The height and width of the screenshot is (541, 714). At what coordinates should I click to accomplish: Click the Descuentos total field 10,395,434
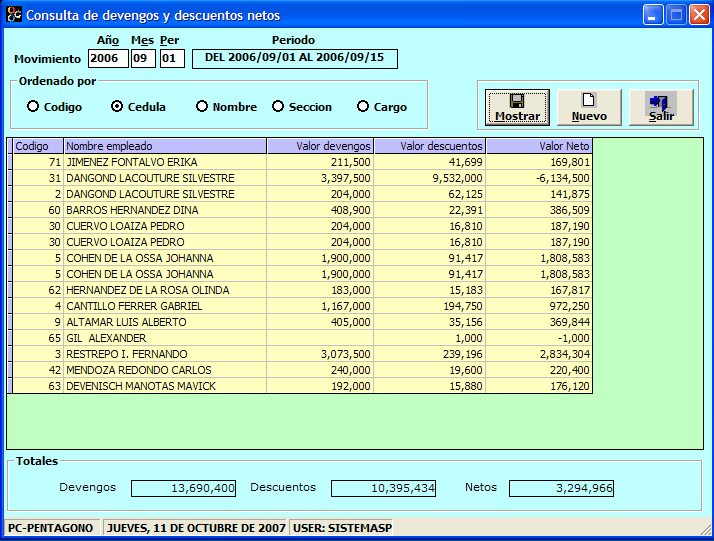pyautogui.click(x=383, y=488)
